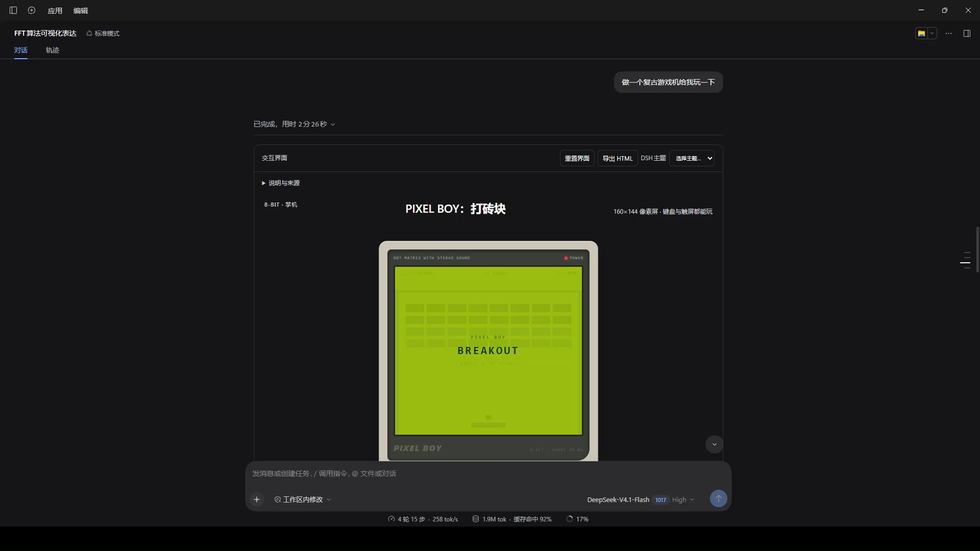Switch to the 轨迹 tab
The image size is (980, 551).
point(53,50)
